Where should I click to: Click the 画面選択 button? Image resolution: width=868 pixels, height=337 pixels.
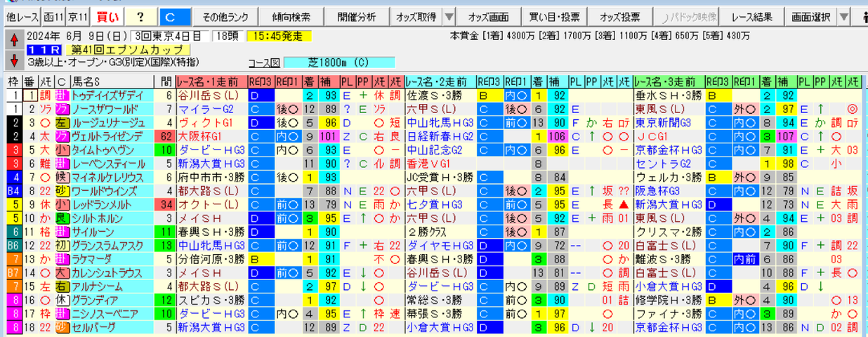810,16
